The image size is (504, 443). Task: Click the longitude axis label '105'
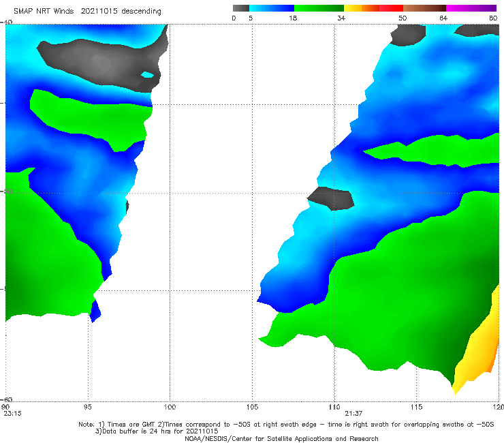coord(252,407)
